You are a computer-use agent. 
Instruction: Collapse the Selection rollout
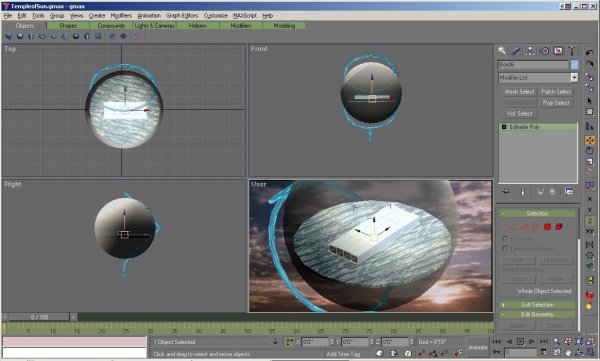pyautogui.click(x=537, y=213)
